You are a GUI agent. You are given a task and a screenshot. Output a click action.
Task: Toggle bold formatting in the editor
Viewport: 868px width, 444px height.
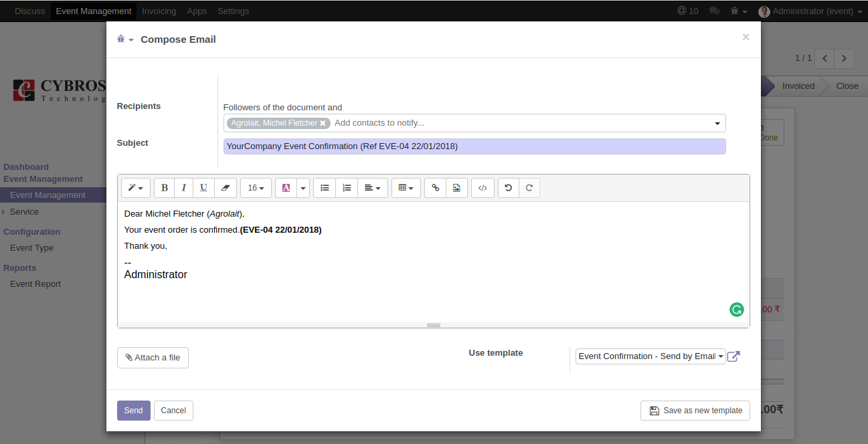pyautogui.click(x=164, y=188)
